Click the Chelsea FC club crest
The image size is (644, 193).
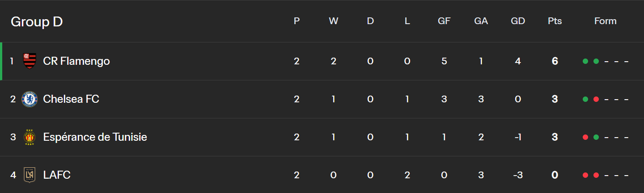coord(30,99)
